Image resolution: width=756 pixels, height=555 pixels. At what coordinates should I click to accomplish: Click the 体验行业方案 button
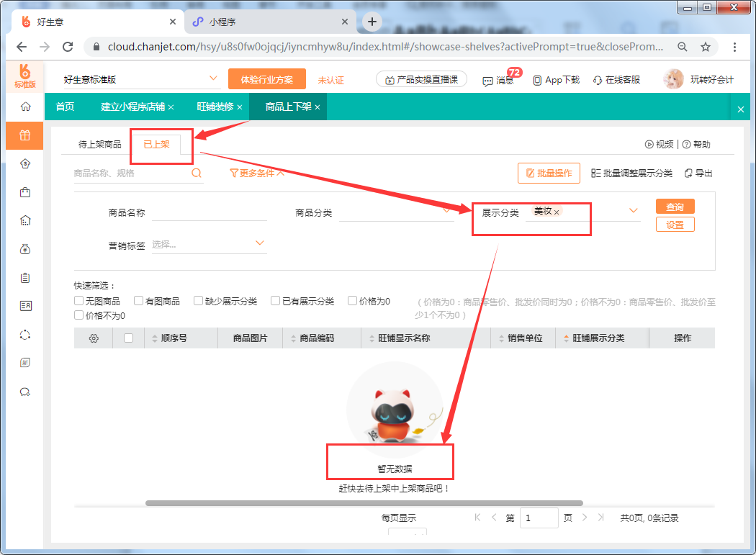click(267, 80)
